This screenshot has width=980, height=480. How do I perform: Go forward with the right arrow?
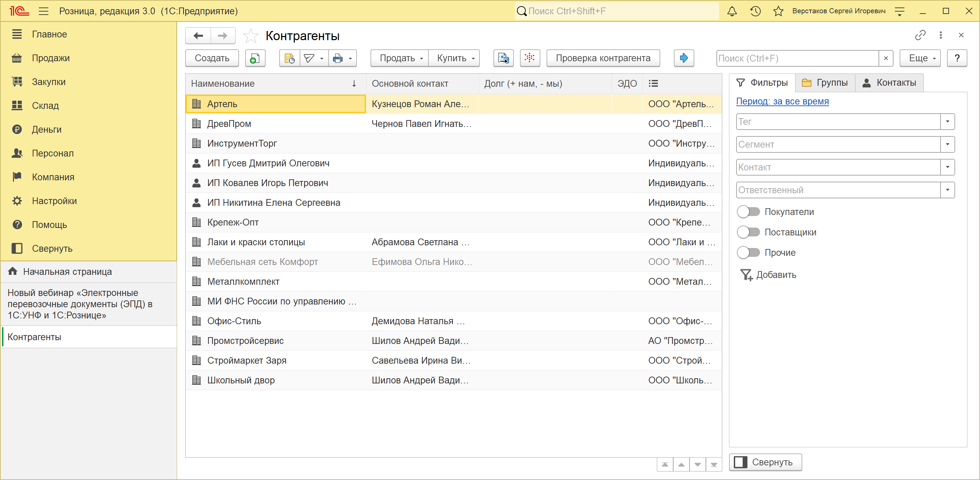tap(223, 36)
